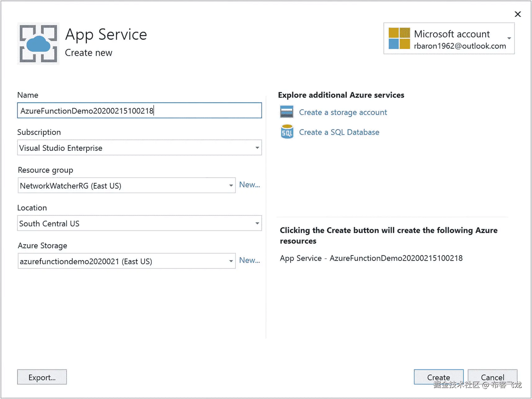Screen dimensions: 532x399
Task: Close the App Service dialog
Action: point(517,14)
